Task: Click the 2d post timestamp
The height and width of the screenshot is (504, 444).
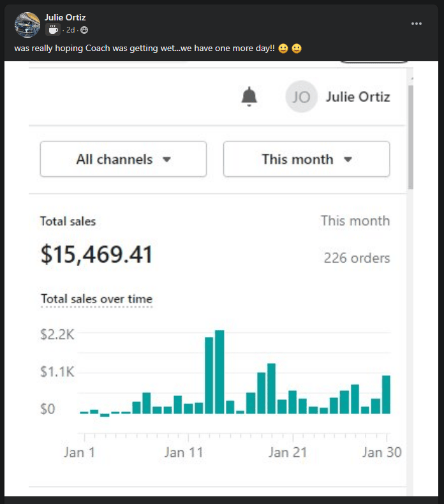Action: click(70, 30)
